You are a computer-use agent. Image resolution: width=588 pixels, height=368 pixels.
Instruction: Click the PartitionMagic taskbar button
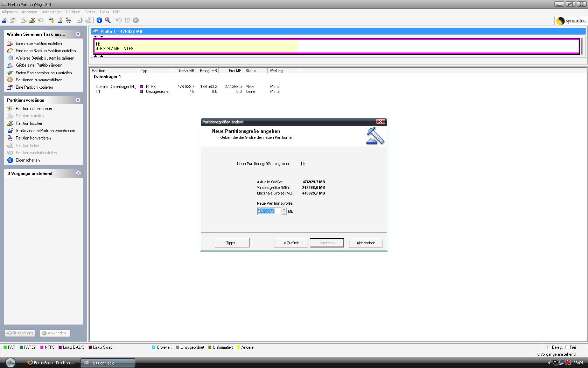click(108, 363)
